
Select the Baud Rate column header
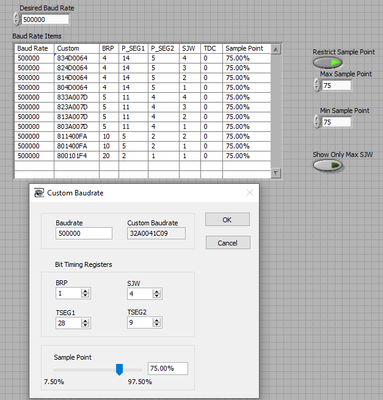[34, 49]
